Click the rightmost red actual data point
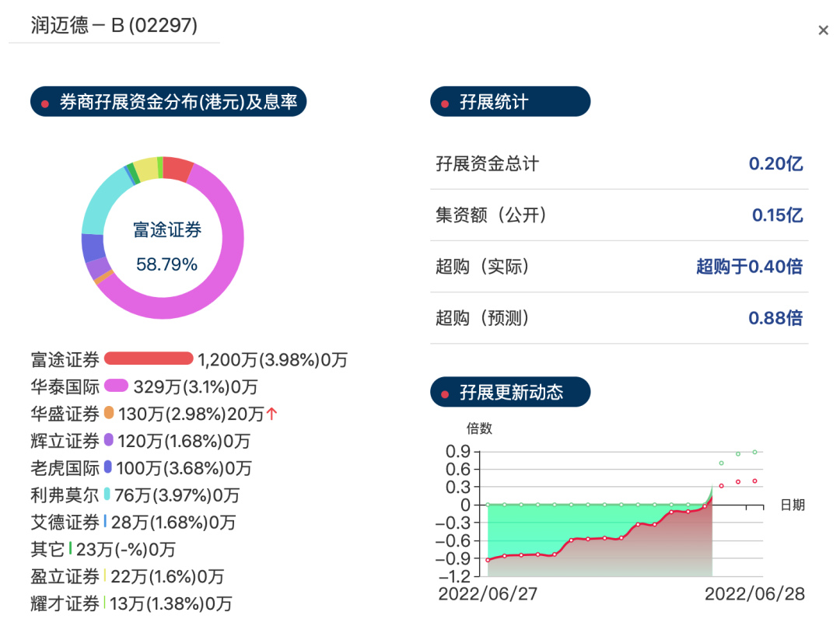The width and height of the screenshot is (840, 633). point(754,481)
